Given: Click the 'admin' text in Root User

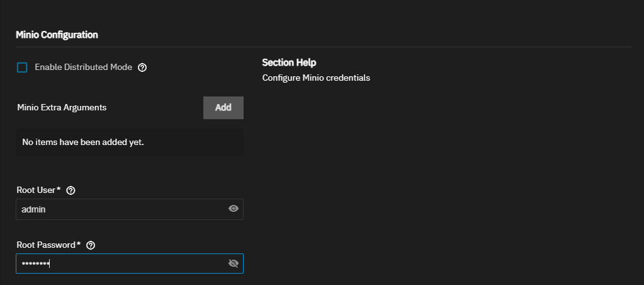Looking at the screenshot, I should (33, 209).
